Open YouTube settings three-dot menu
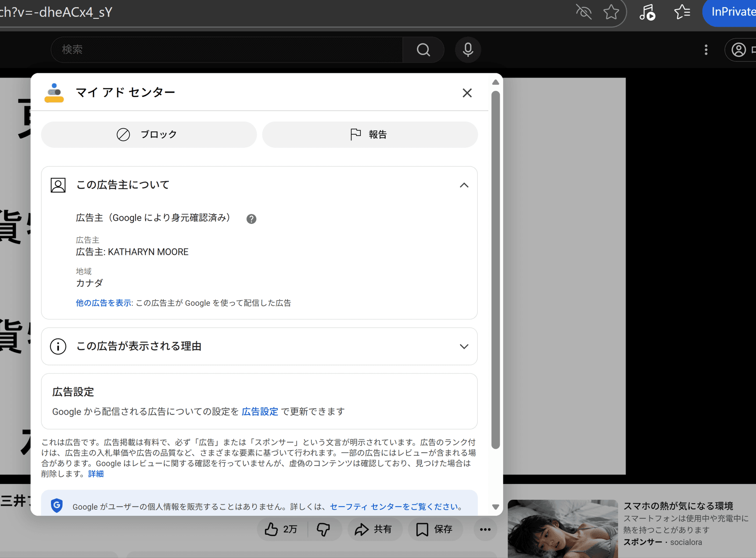Image resolution: width=756 pixels, height=558 pixels. coord(706,50)
